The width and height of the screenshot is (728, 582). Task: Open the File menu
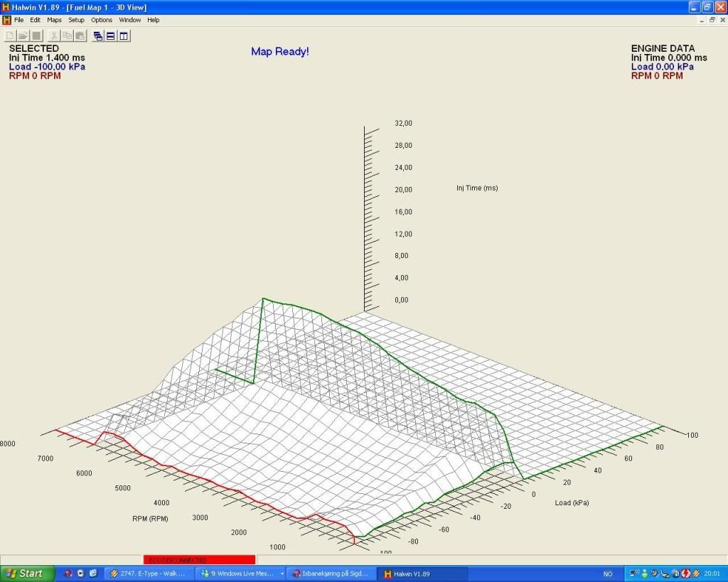(19, 20)
